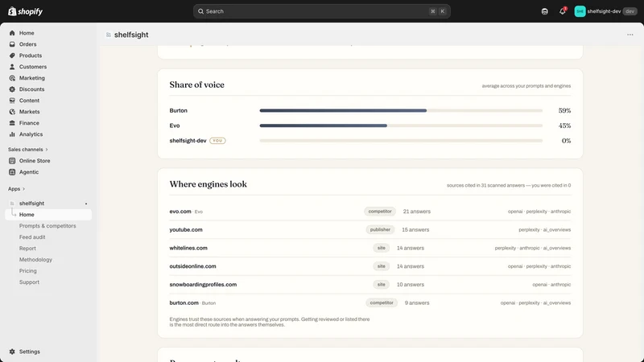Click the Online Store icon

12,161
